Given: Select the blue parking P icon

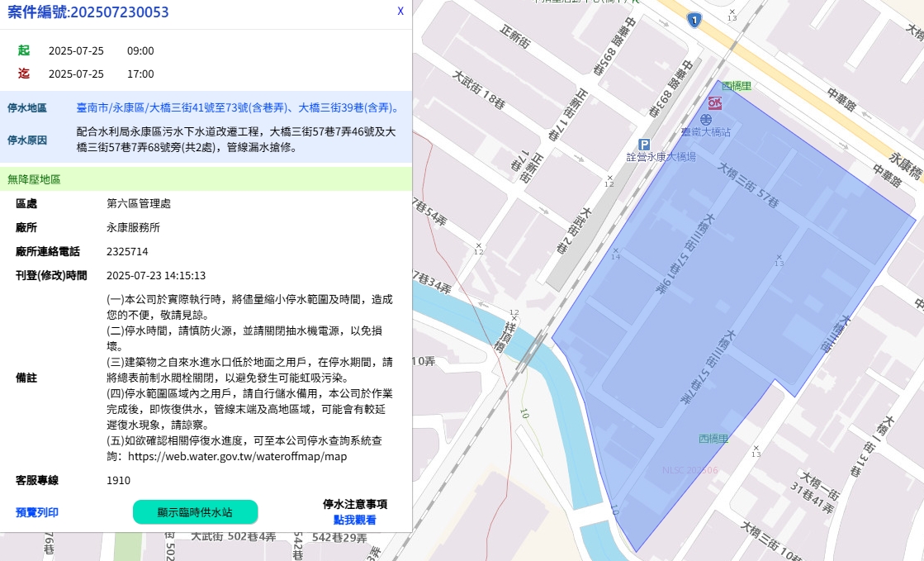Looking at the screenshot, I should pos(645,144).
